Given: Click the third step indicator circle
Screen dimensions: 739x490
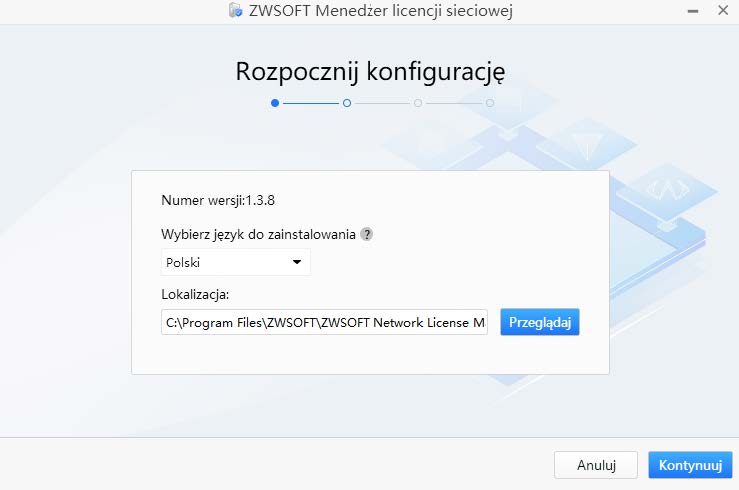Looking at the screenshot, I should point(418,102).
